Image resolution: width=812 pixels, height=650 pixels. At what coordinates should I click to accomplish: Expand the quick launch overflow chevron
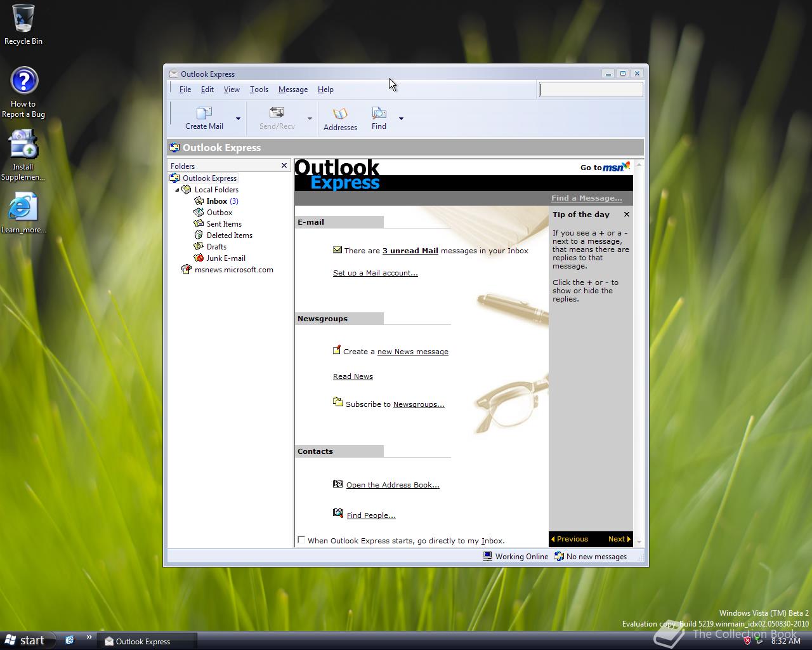point(89,637)
